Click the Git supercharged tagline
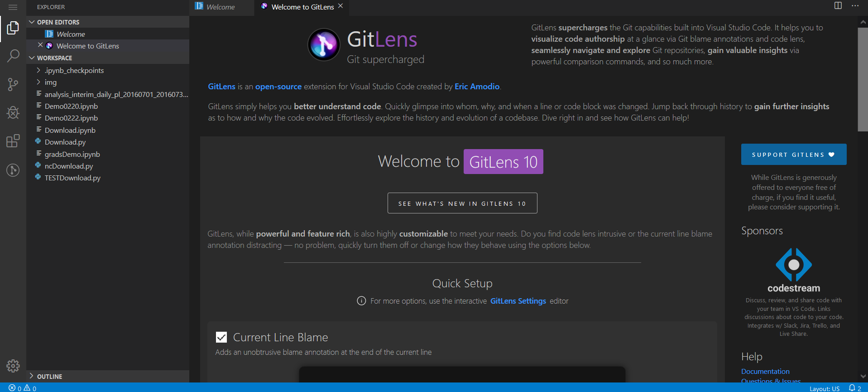The width and height of the screenshot is (868, 392). coord(385,59)
